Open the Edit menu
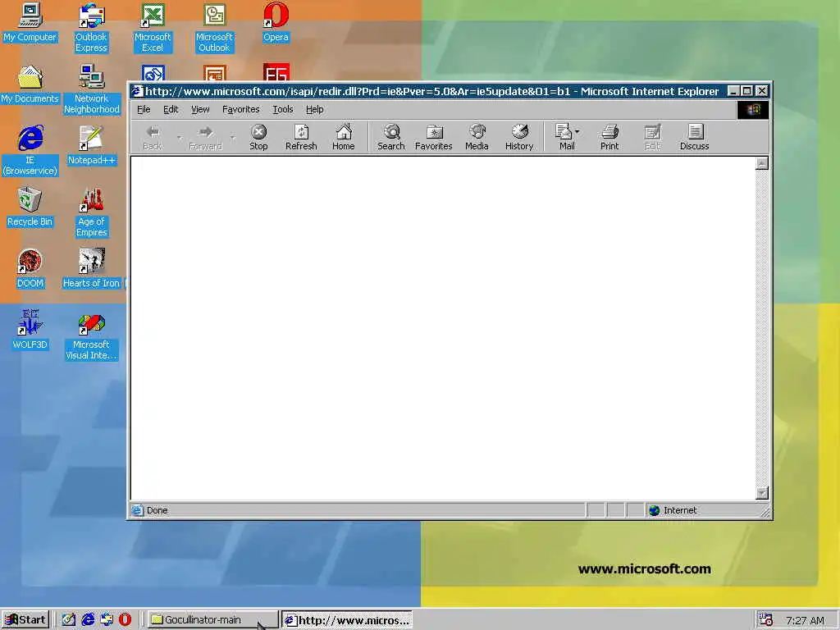Viewport: 840px width, 630px height. pyautogui.click(x=171, y=109)
